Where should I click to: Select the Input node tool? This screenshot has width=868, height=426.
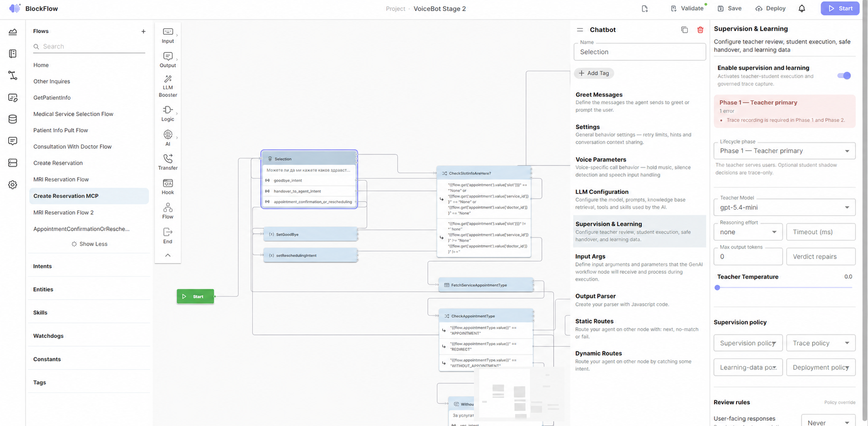pos(168,35)
